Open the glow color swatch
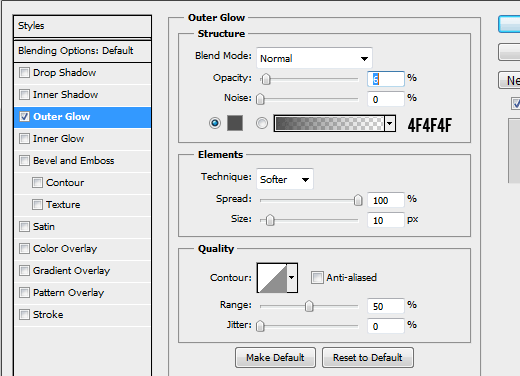Image resolution: width=520 pixels, height=376 pixels. click(235, 123)
